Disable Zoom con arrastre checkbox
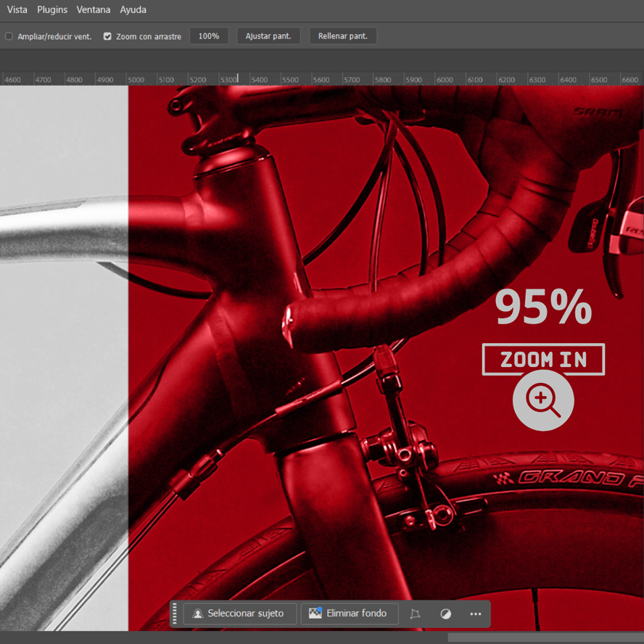The height and width of the screenshot is (644, 644). (107, 36)
